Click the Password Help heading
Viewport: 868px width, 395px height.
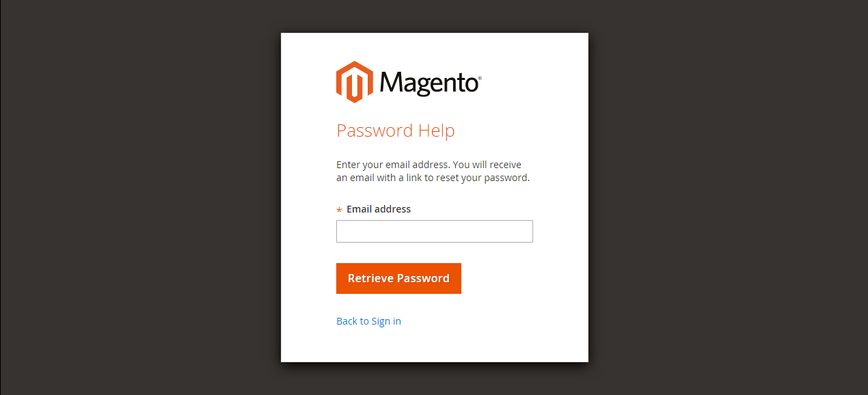pyautogui.click(x=396, y=131)
